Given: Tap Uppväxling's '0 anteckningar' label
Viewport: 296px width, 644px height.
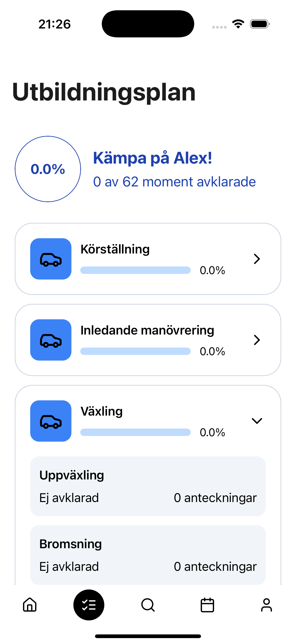Looking at the screenshot, I should (x=215, y=498).
